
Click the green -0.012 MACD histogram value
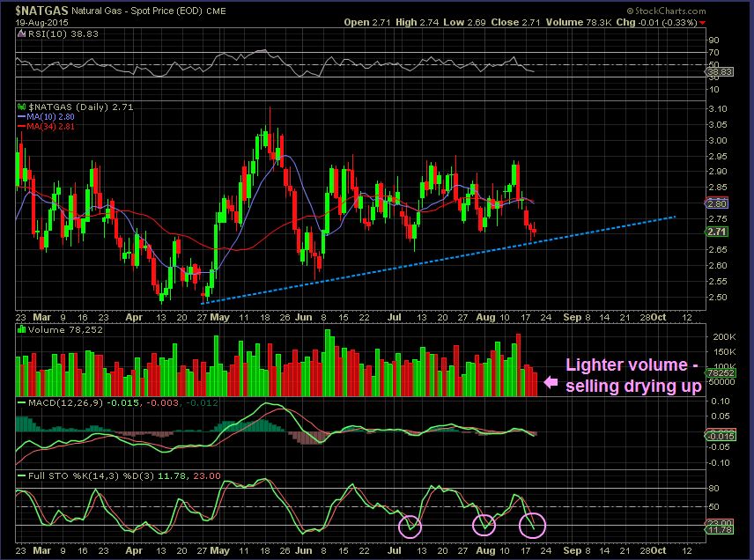[202, 402]
